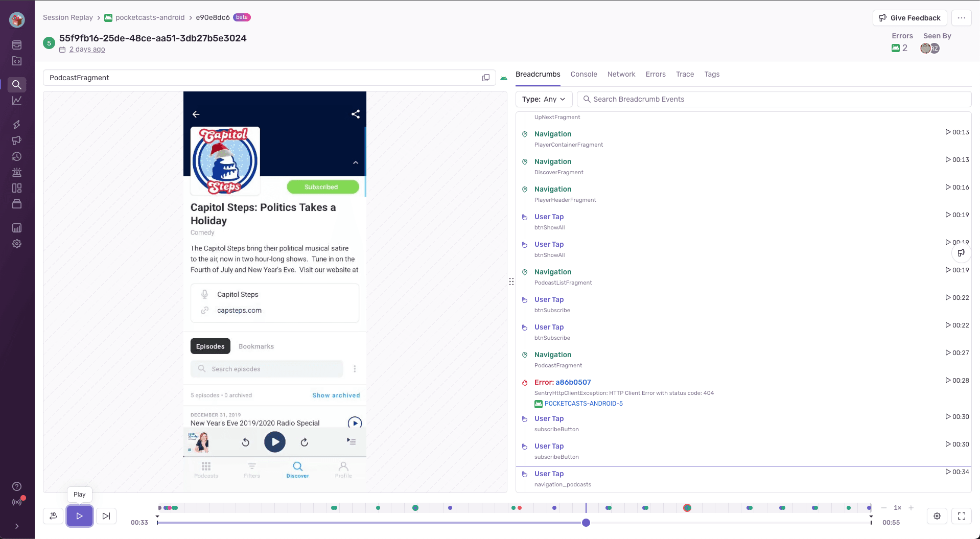Click the copy icon beside PodcastFragment search field
Viewport: 980px width, 539px height.
(x=485, y=77)
